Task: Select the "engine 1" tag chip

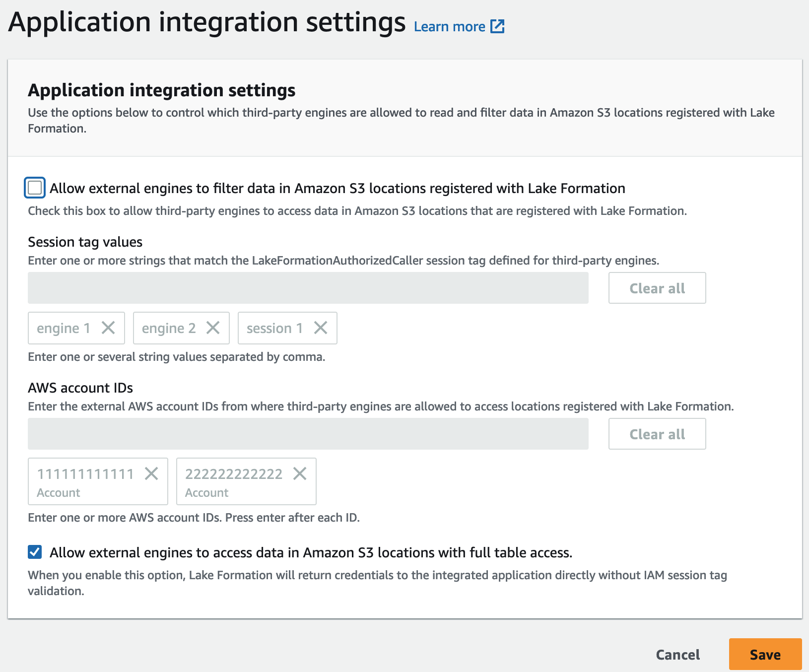Action: 65,328
